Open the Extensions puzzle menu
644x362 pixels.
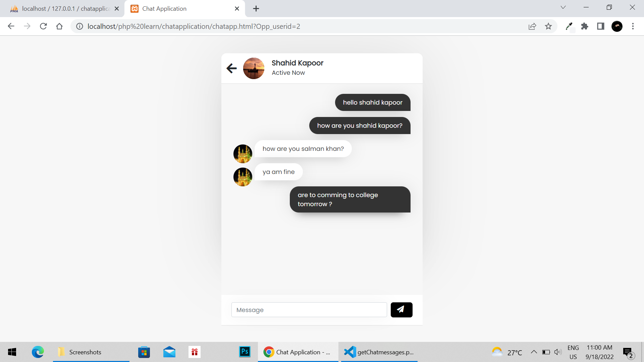(x=585, y=26)
